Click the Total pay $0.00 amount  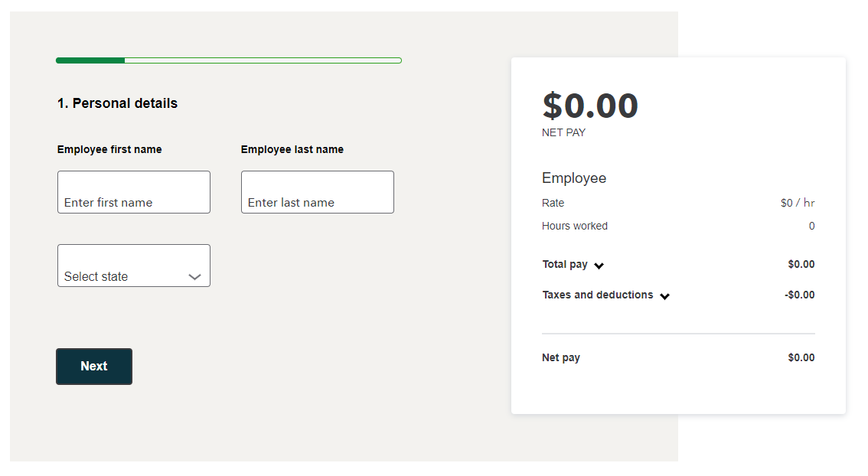click(801, 264)
